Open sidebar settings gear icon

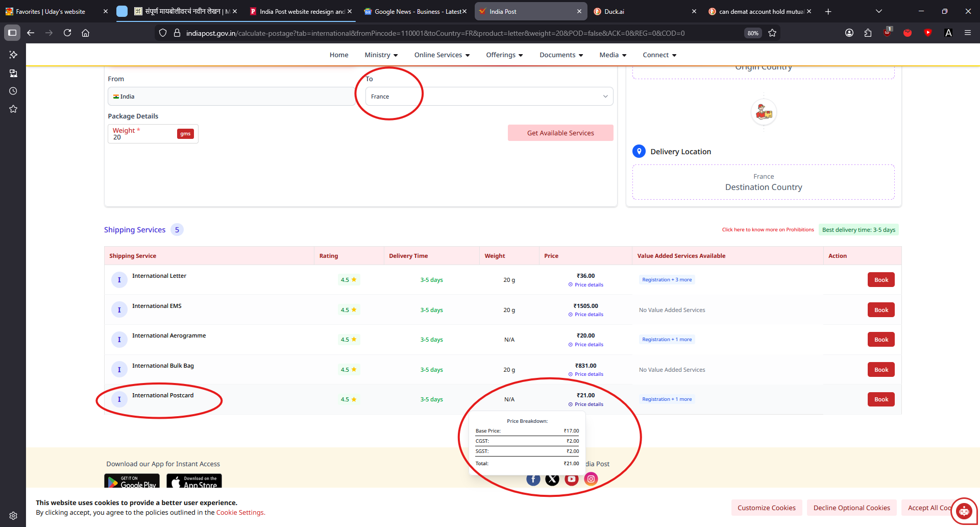click(13, 516)
